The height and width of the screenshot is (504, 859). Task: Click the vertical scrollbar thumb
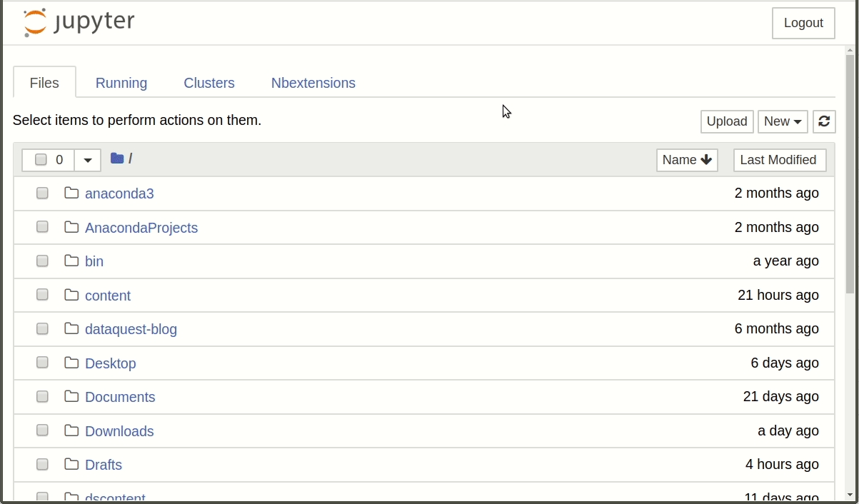click(850, 171)
